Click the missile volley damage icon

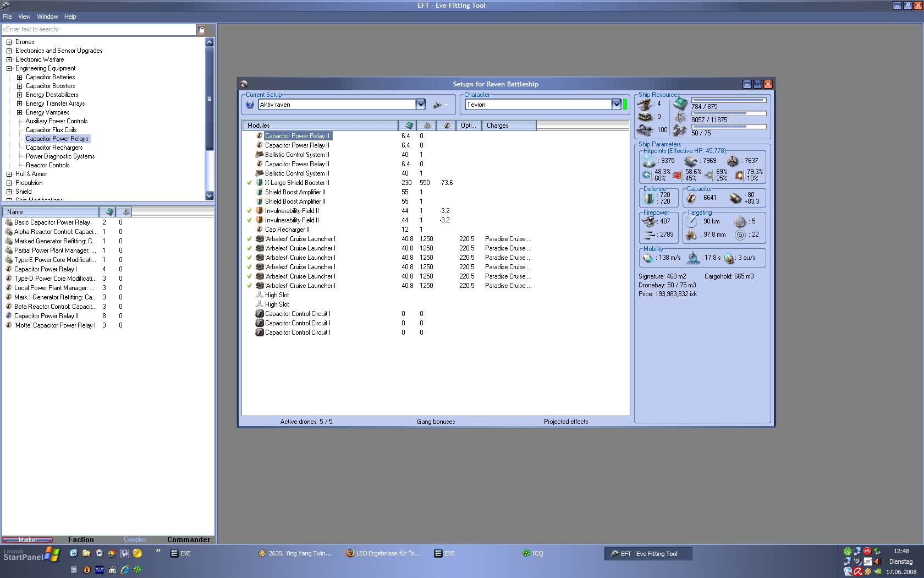coord(650,235)
